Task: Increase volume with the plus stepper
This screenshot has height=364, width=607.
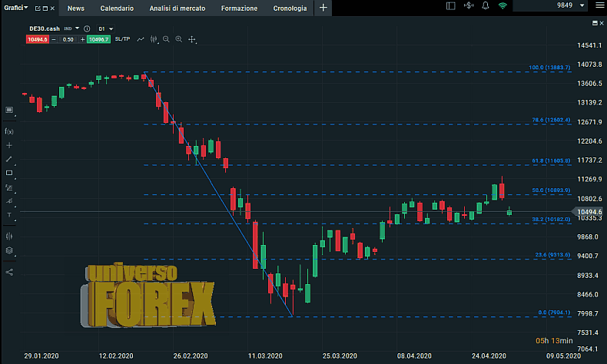Action: [82, 38]
